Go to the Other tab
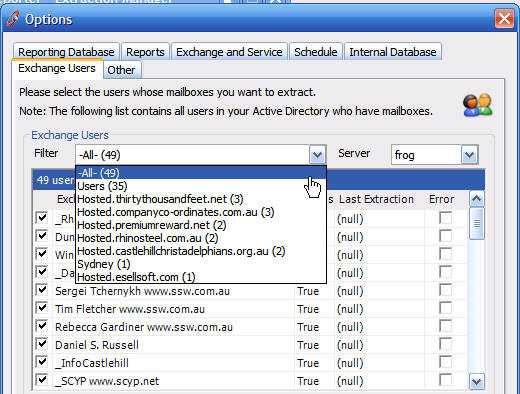The width and height of the screenshot is (520, 394). click(x=121, y=70)
